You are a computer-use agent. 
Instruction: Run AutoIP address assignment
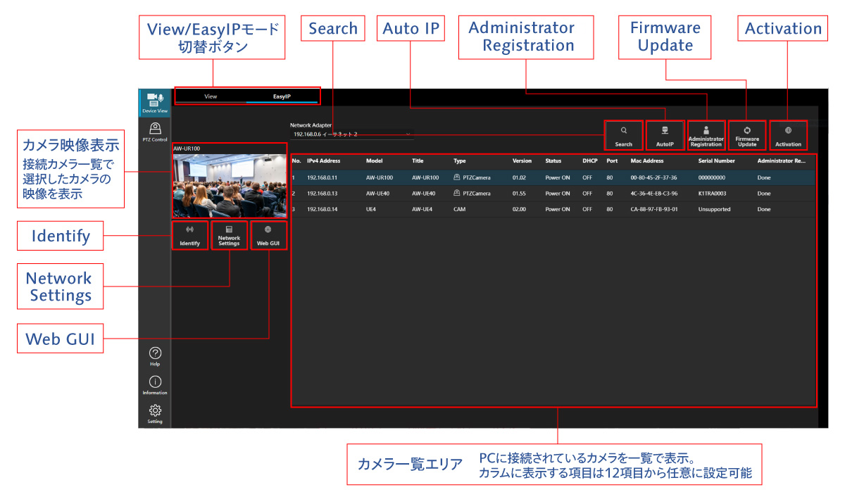pos(665,135)
